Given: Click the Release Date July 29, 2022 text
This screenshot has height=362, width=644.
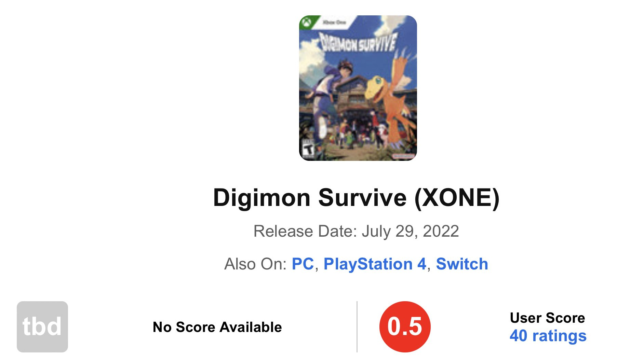Looking at the screenshot, I should (356, 231).
